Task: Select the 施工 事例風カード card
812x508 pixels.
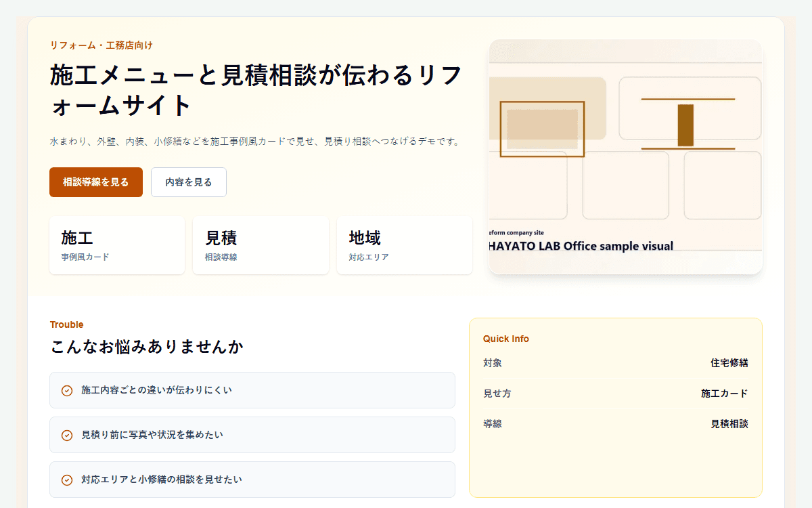Action: [117, 245]
